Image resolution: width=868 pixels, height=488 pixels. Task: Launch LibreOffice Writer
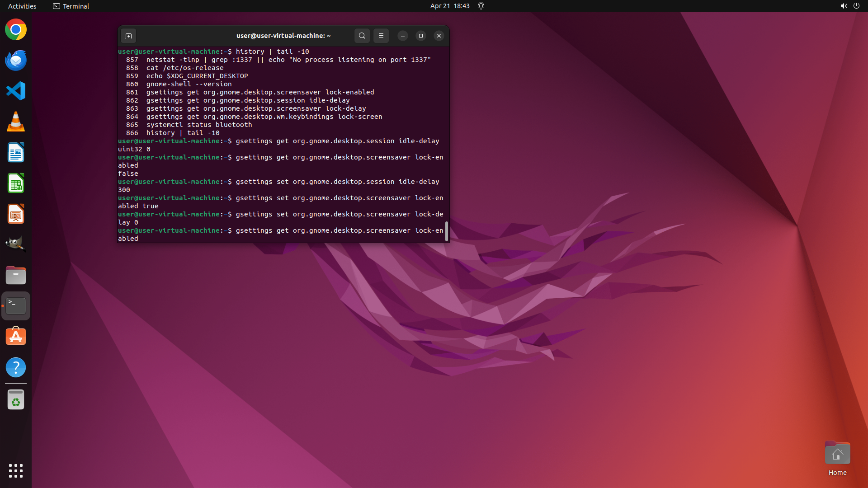[16, 152]
